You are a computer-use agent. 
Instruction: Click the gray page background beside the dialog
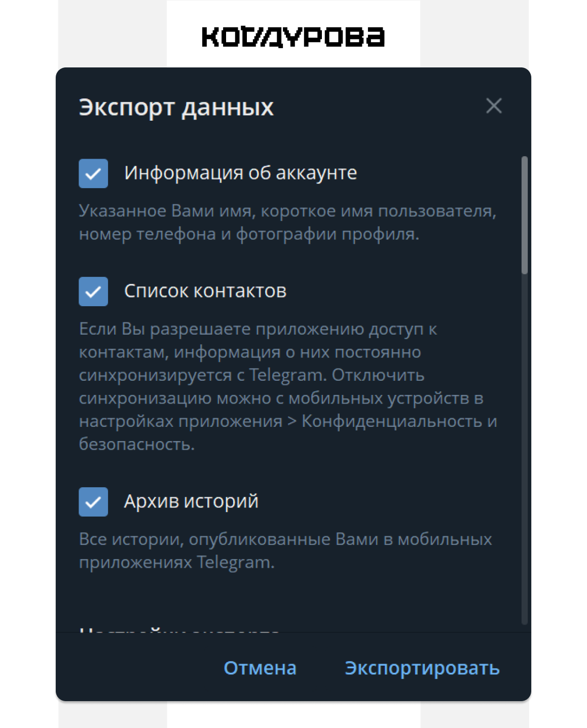pos(558,355)
